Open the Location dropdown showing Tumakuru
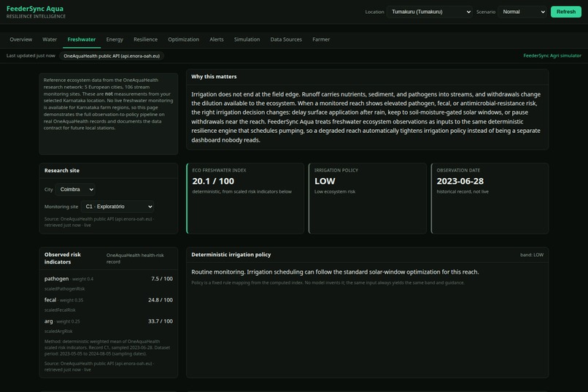Image resolution: width=588 pixels, height=392 pixels. [x=430, y=12]
